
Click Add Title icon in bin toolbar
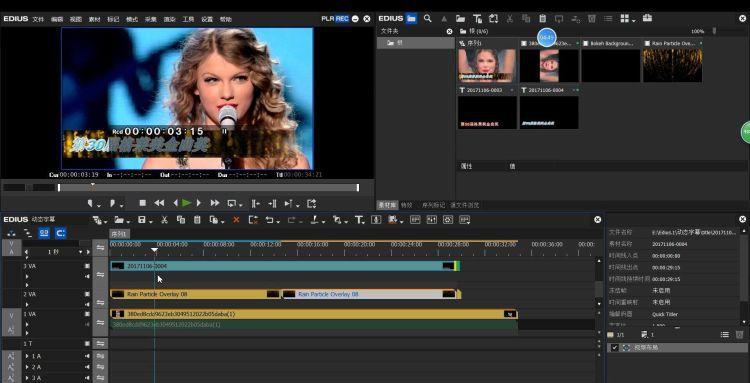(x=477, y=19)
